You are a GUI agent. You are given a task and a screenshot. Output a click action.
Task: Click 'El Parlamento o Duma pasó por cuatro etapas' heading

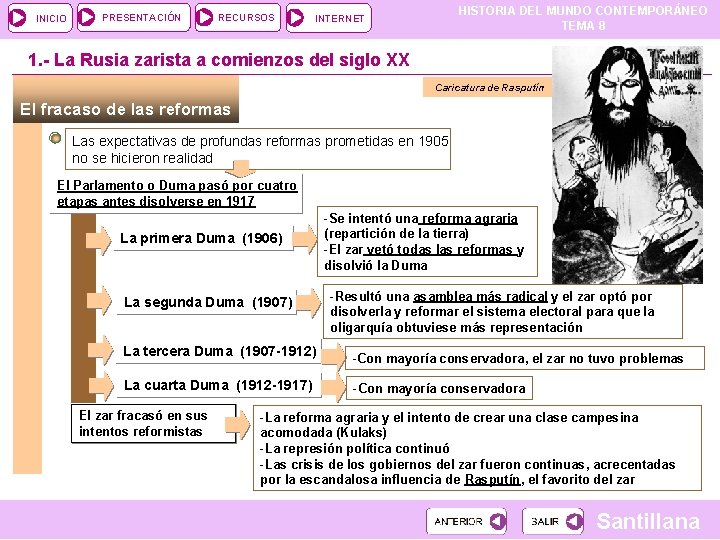[x=177, y=193]
